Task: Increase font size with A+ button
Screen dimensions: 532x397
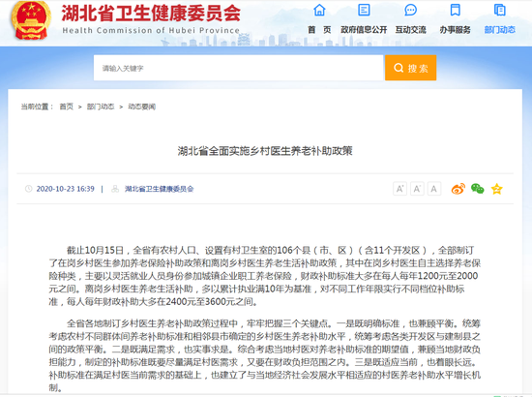Action: point(399,189)
